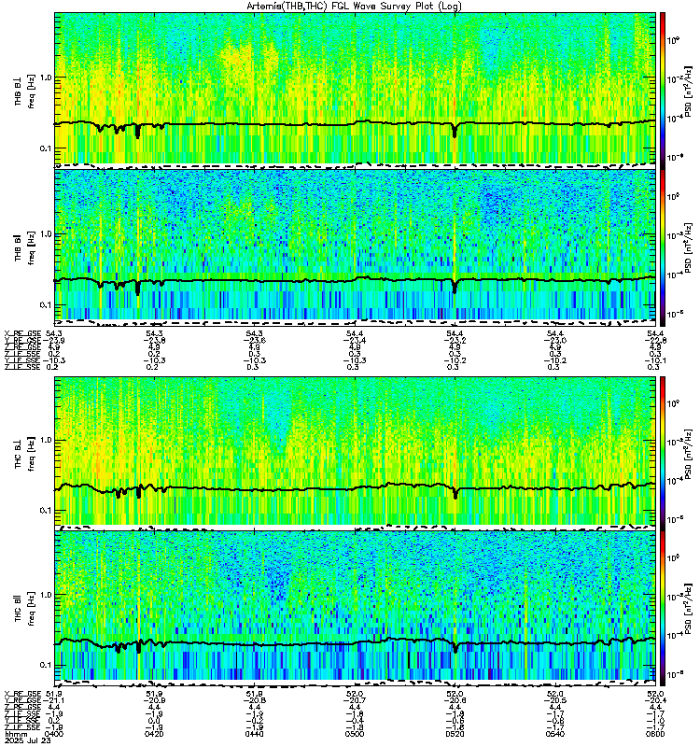Click the PSD [nT²/Hz] label of THB B∥ color bar
This screenshot has height=747, width=700.
point(689,247)
